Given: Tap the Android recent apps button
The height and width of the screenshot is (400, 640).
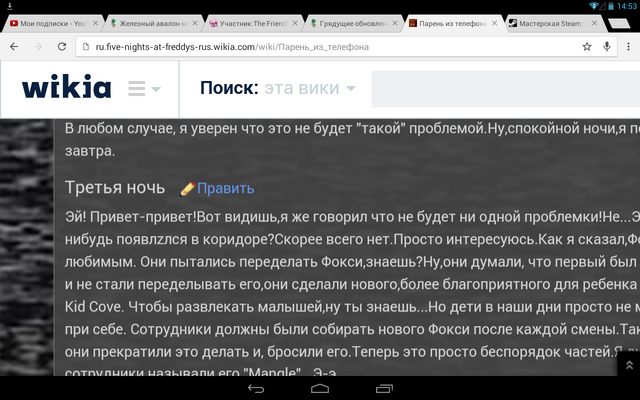Looking at the screenshot, I should click(x=384, y=389).
